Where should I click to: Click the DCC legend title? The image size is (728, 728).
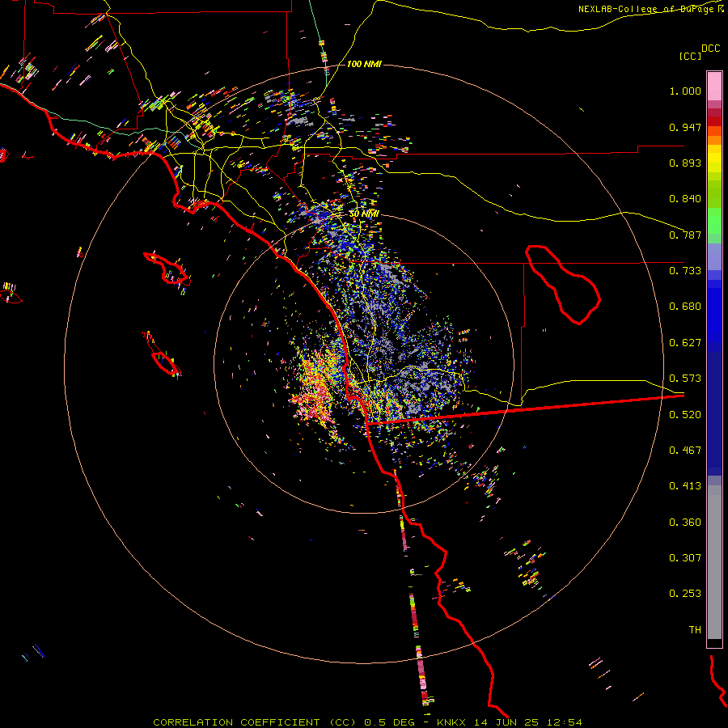pyautogui.click(x=711, y=49)
